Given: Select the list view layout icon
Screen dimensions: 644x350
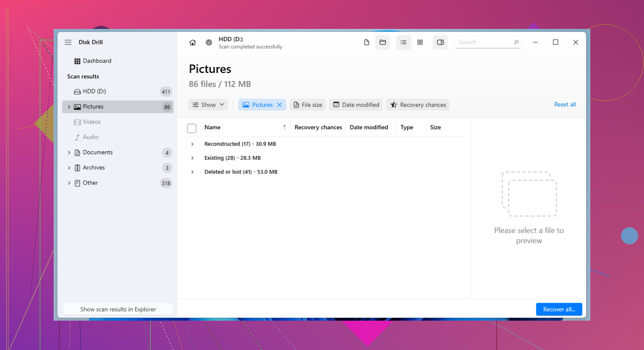Looking at the screenshot, I should point(403,42).
